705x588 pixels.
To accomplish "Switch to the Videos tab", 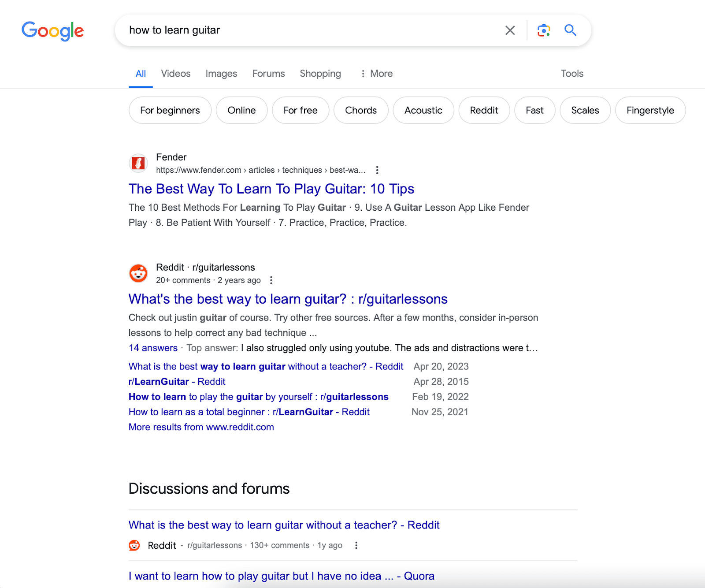I will 176,74.
